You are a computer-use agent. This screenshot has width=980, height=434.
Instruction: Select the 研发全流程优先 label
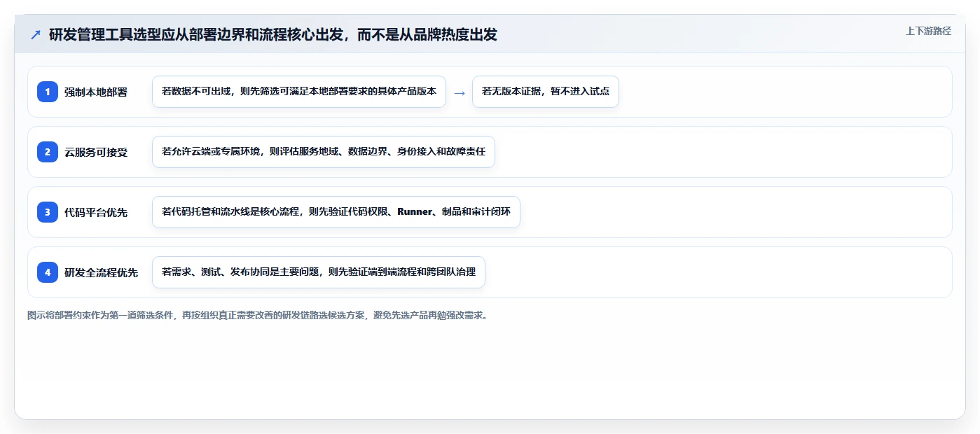(x=101, y=273)
